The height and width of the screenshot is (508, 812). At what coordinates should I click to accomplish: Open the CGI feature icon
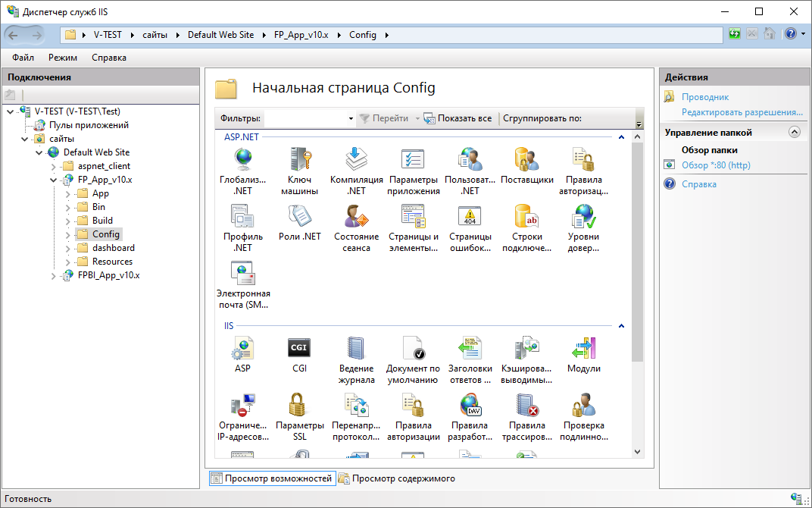coord(299,349)
